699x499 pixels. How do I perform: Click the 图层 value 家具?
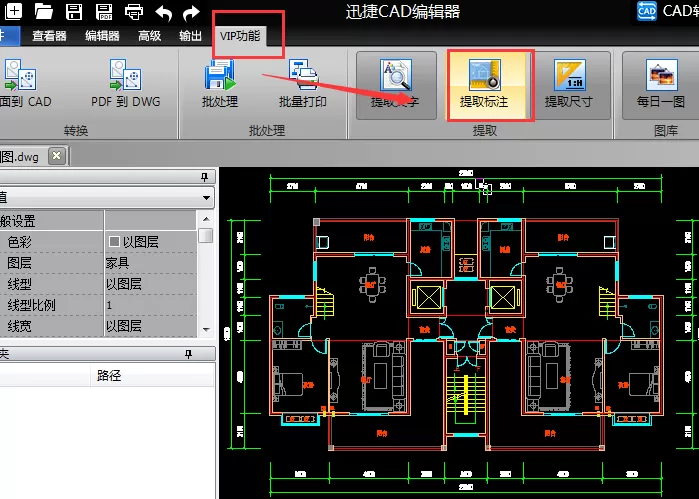150,263
